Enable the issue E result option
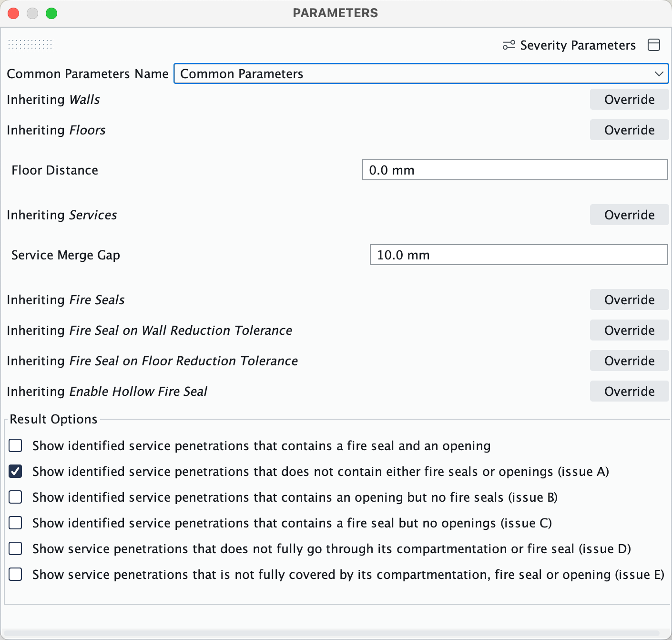 click(16, 575)
